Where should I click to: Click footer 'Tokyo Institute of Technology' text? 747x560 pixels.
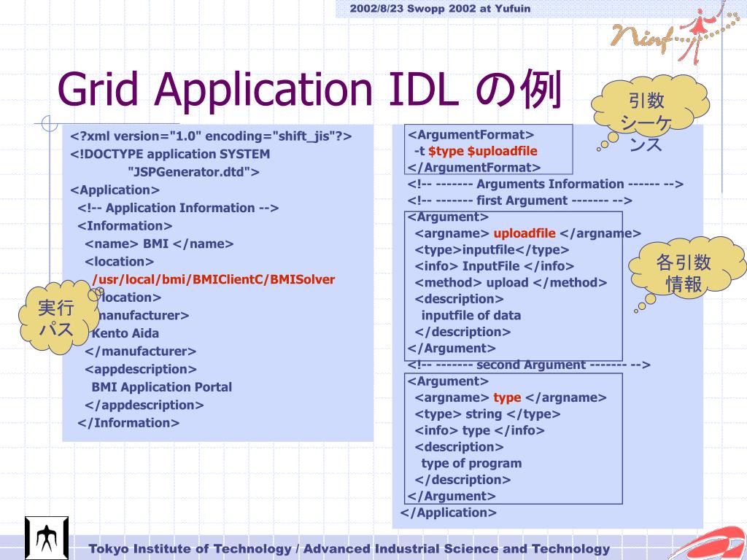[x=190, y=548]
